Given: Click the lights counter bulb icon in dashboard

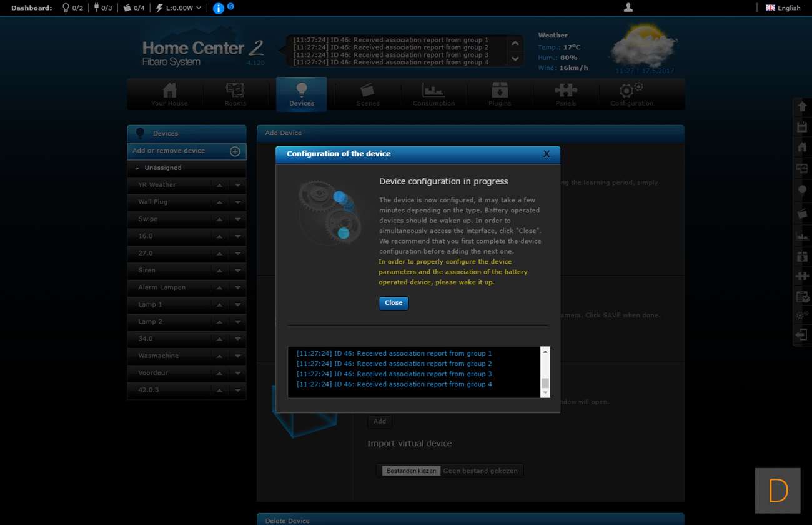Looking at the screenshot, I should point(66,8).
